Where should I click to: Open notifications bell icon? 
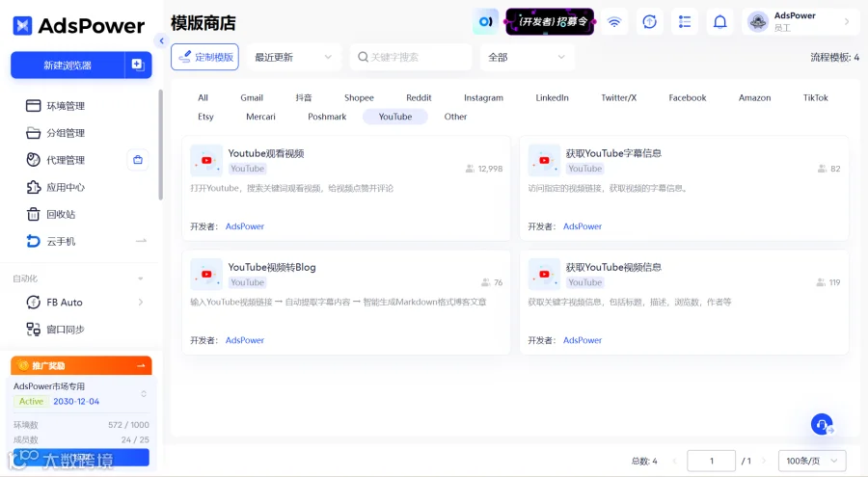point(719,21)
